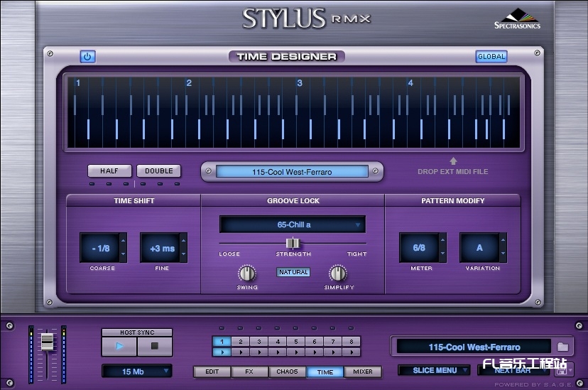The height and width of the screenshot is (390, 588).
Task: Click the Stop button
Action: click(155, 346)
